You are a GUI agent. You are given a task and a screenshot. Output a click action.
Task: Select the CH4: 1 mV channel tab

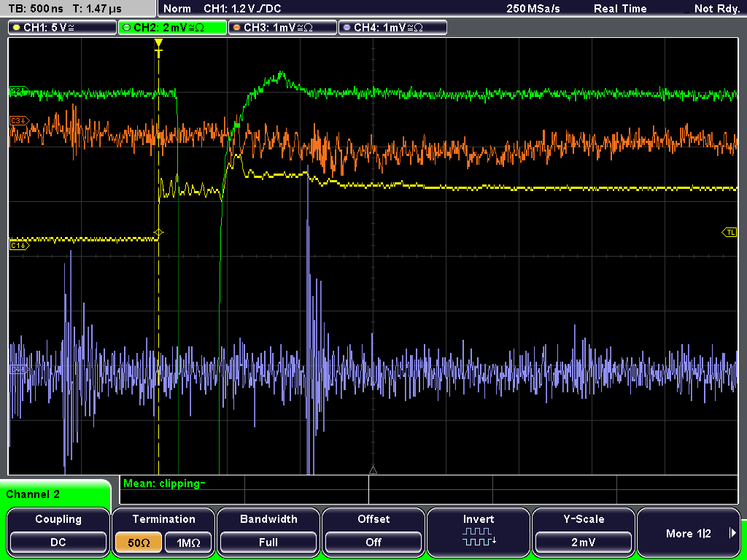pos(392,28)
